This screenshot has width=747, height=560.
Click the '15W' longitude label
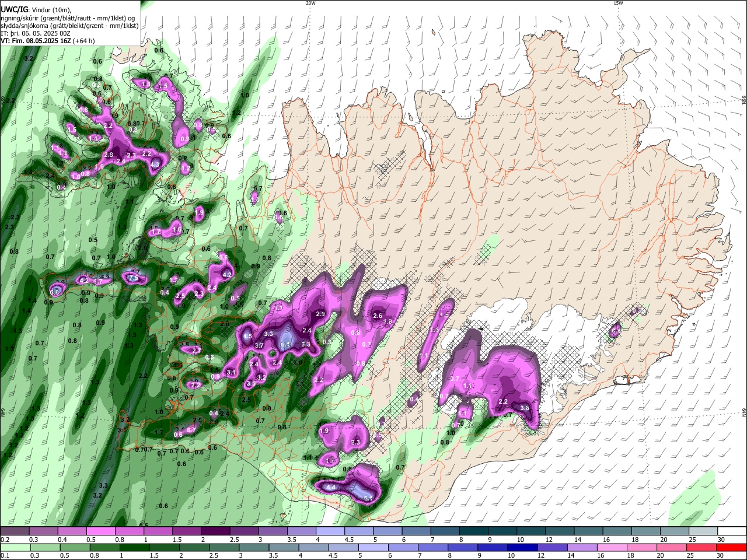[618, 3]
